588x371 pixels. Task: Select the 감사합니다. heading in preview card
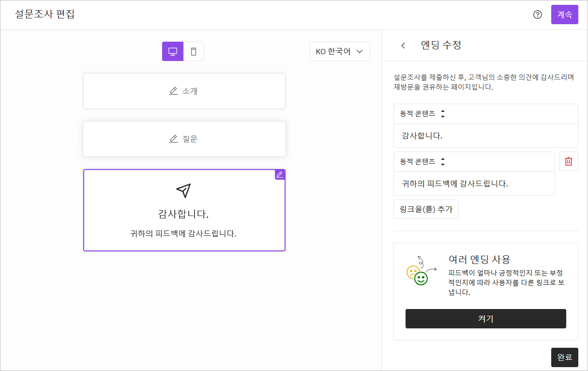point(183,214)
